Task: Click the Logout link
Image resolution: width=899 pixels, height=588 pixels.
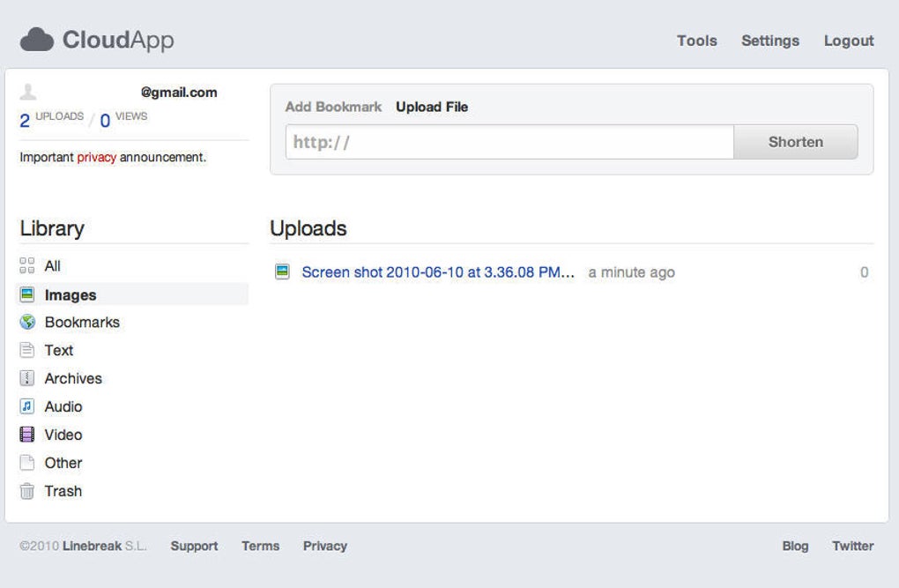Action: point(848,41)
